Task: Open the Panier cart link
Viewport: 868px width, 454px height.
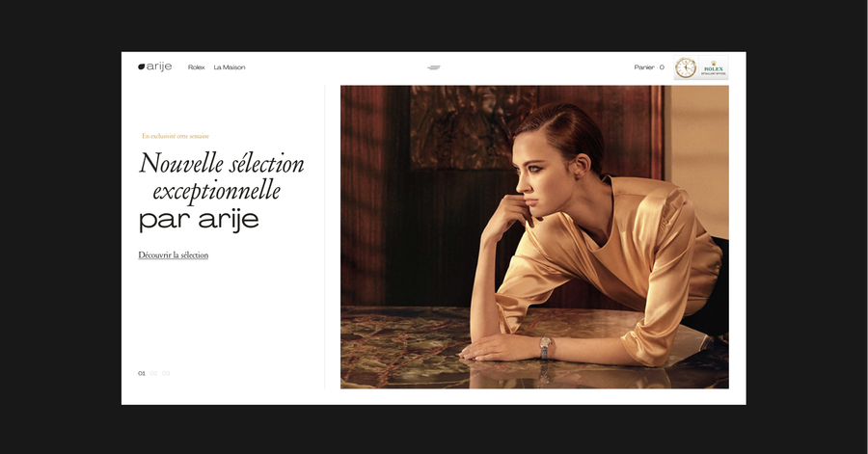Action: [x=644, y=67]
